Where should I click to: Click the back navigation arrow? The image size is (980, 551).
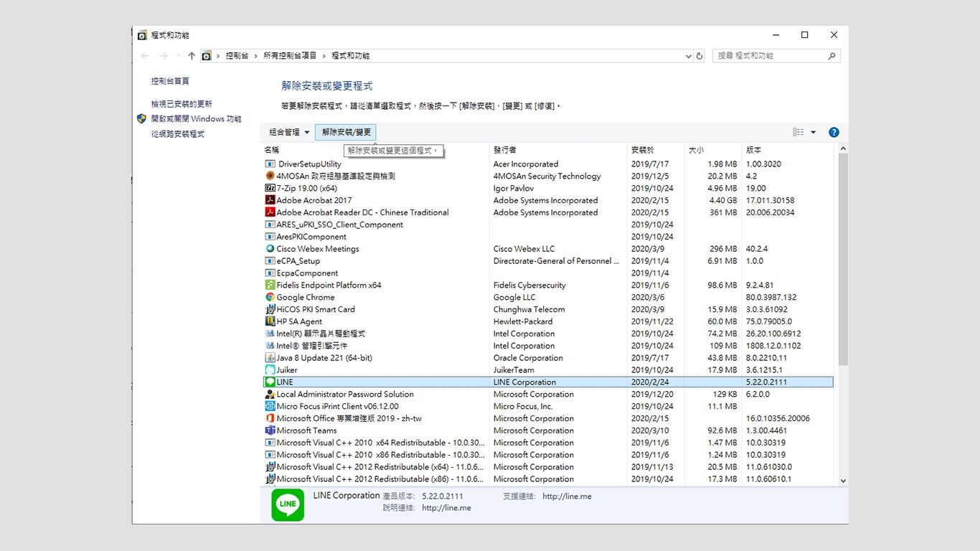click(145, 56)
